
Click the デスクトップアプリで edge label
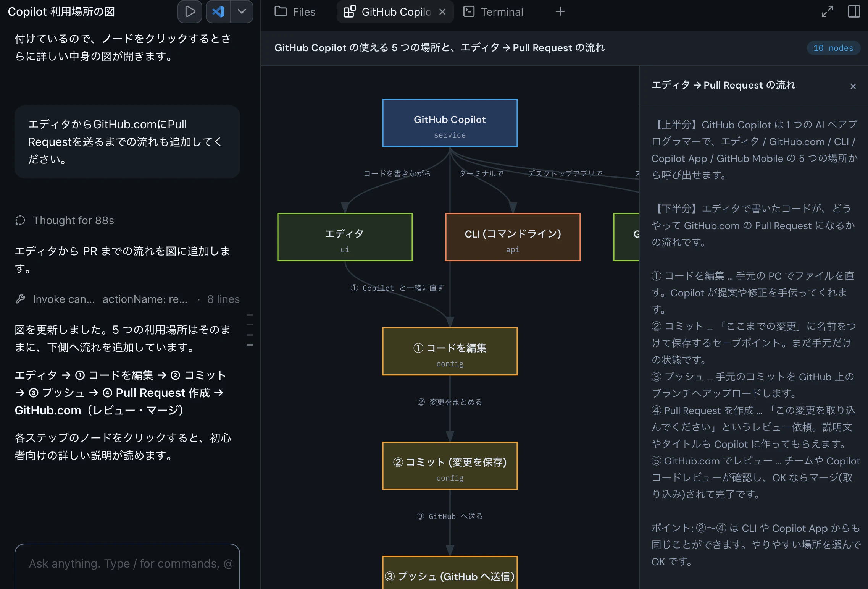click(565, 173)
